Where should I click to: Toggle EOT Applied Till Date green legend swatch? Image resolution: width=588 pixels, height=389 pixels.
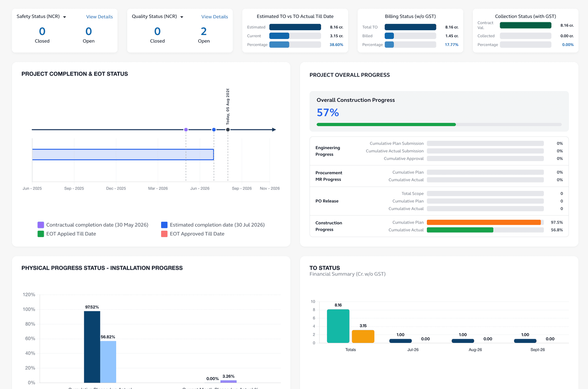(x=41, y=234)
